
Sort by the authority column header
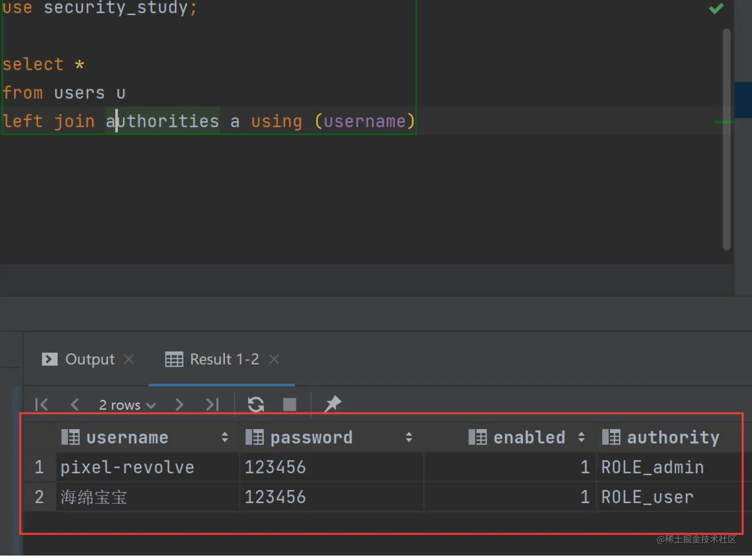tap(673, 437)
